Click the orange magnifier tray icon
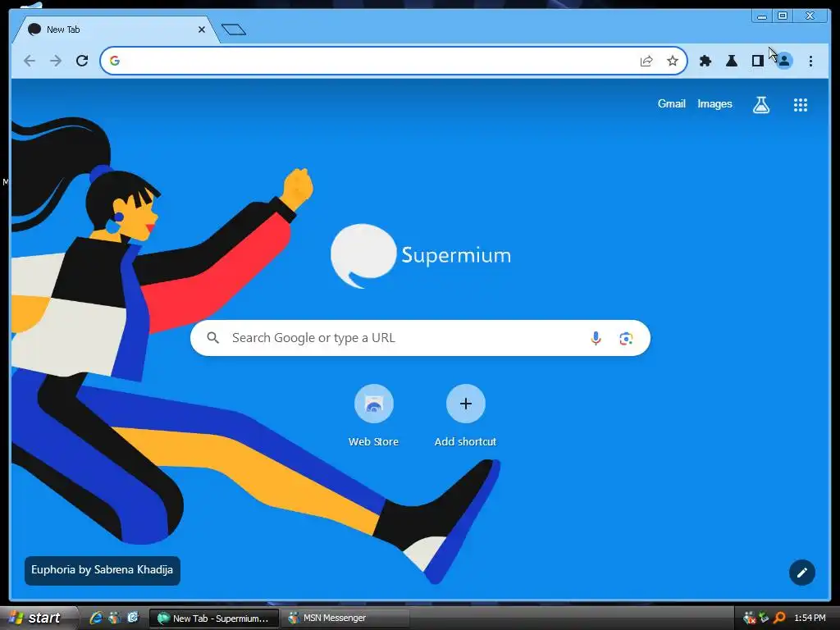The image size is (840, 630). click(x=779, y=619)
